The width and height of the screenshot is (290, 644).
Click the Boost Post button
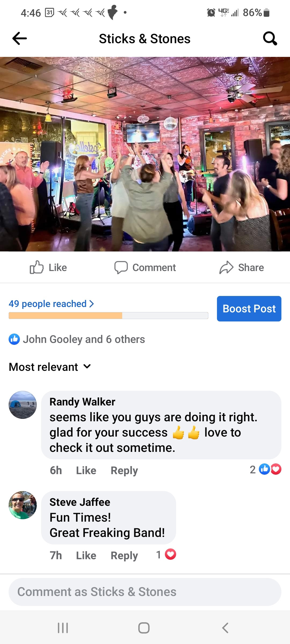click(x=249, y=309)
